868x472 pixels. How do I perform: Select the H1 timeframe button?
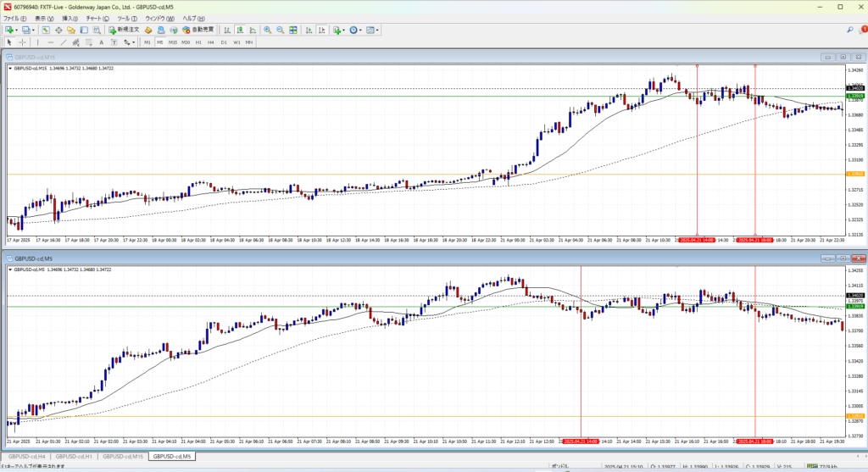pos(198,42)
